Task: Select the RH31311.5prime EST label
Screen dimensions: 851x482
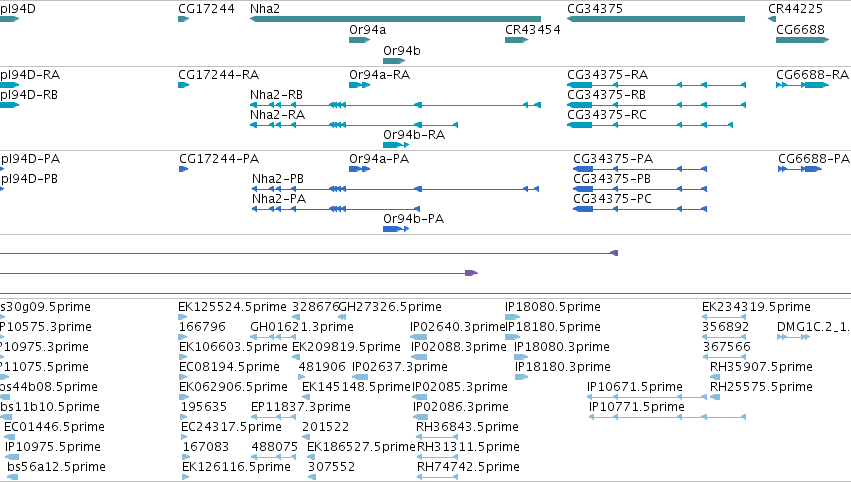Action: pyautogui.click(x=468, y=447)
